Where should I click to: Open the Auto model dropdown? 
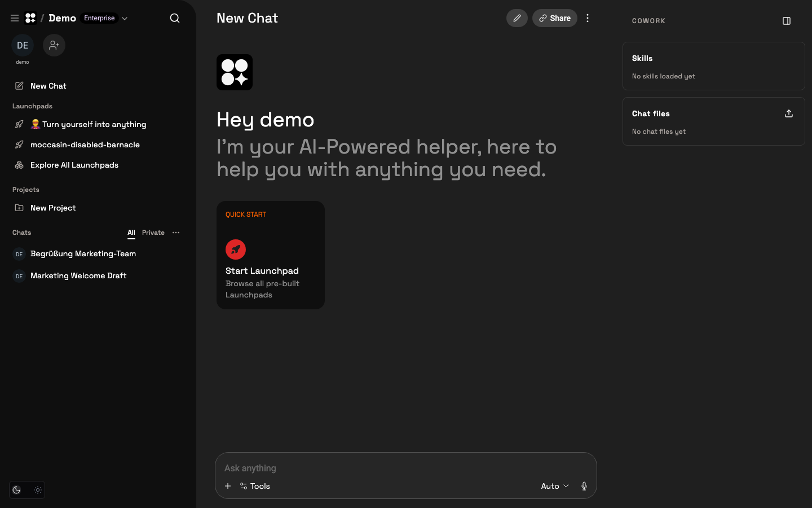click(555, 486)
